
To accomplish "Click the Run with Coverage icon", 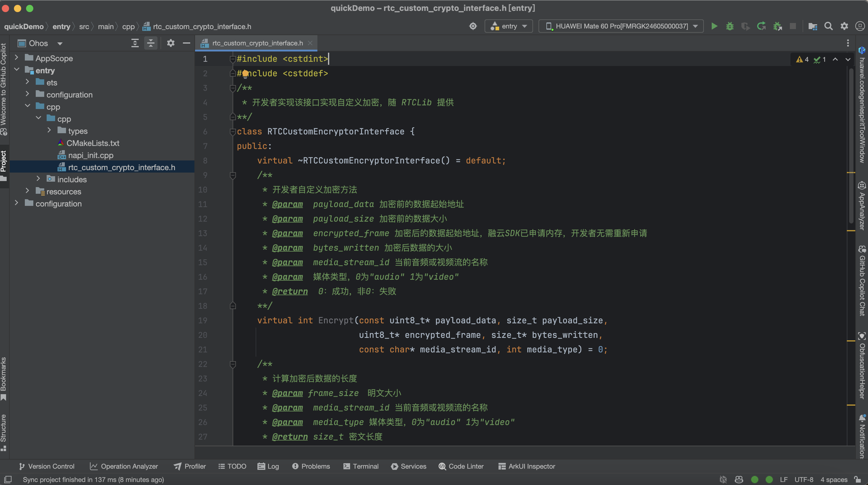I will (745, 26).
